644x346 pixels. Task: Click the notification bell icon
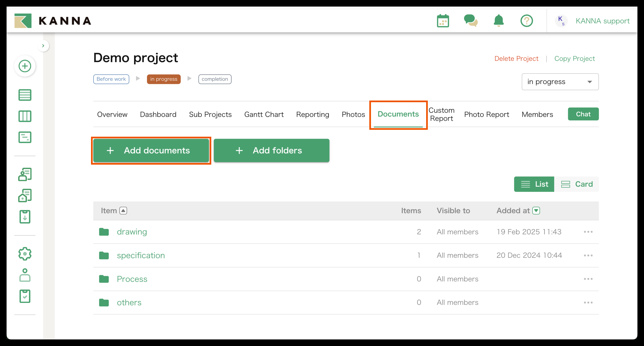[498, 21]
